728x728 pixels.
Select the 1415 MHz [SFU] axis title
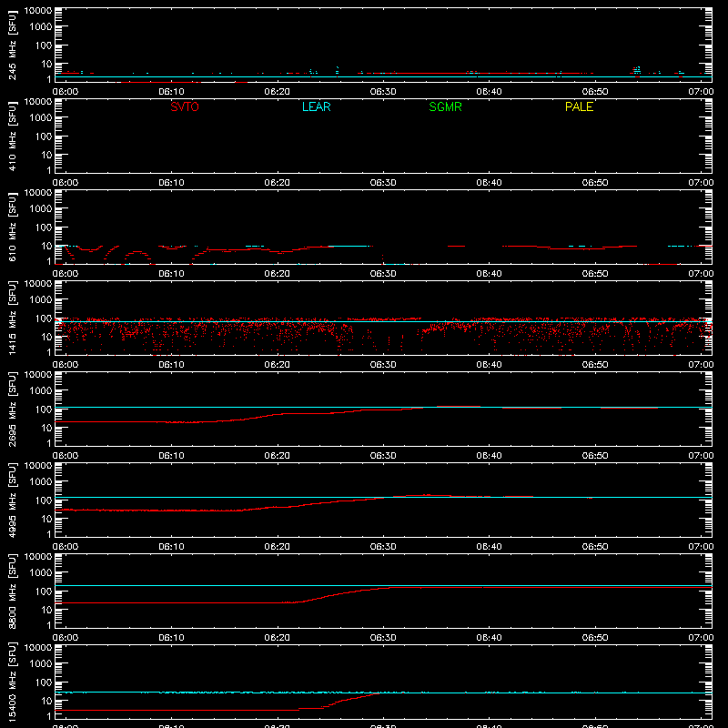[13, 318]
